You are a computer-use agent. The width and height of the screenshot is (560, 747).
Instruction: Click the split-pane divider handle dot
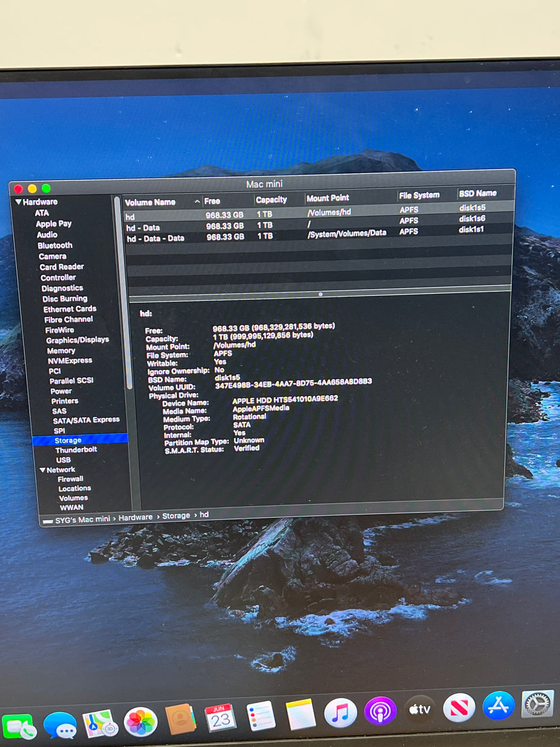coord(320,294)
